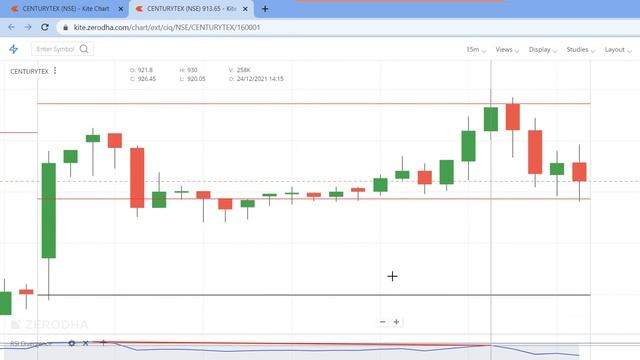Close the second CENTURYTEX browser tab
Image resolution: width=640 pixels, height=360 pixels.
(245, 9)
